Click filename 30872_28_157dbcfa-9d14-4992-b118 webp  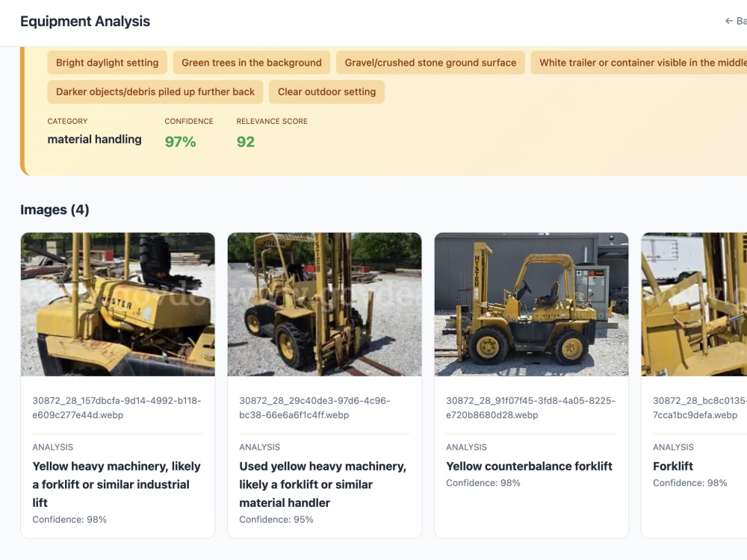tap(117, 408)
